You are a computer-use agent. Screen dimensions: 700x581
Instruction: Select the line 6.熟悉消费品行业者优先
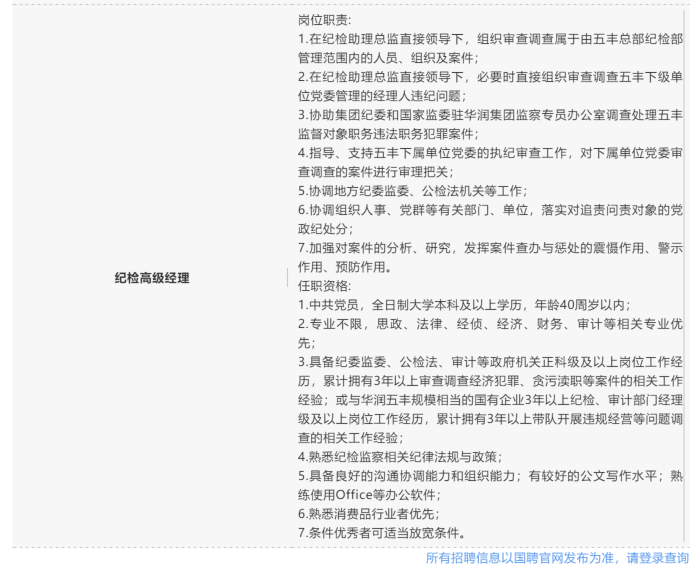(x=369, y=514)
